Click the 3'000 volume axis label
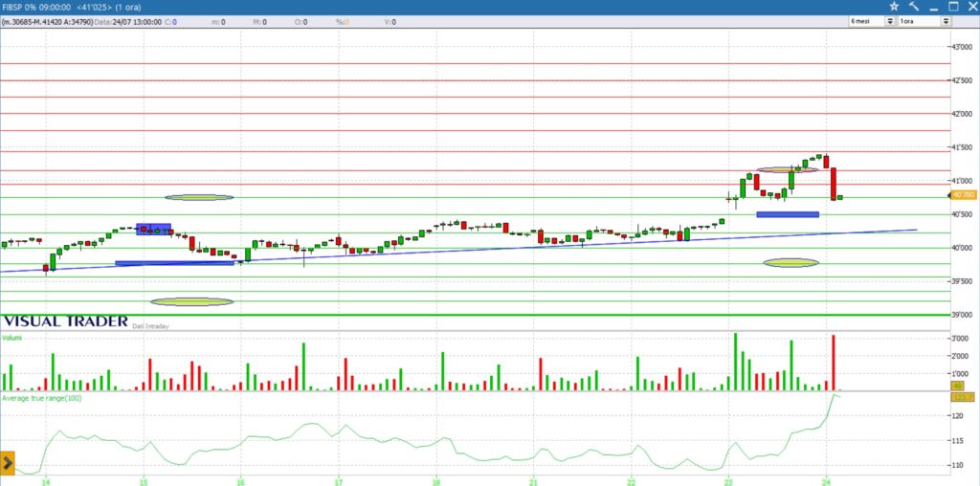 [x=960, y=339]
